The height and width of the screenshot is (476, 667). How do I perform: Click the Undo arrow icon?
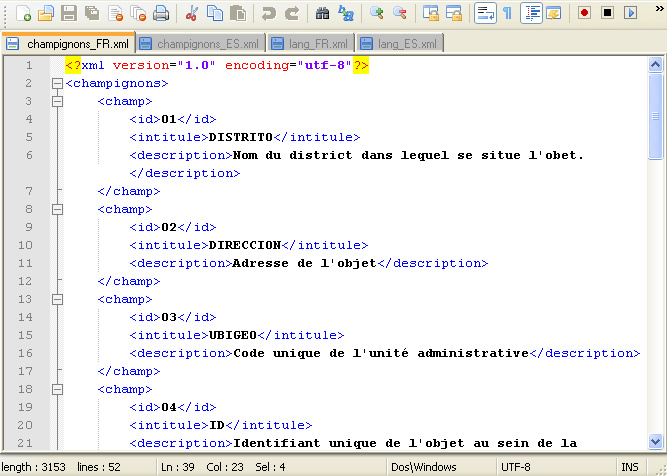[268, 13]
